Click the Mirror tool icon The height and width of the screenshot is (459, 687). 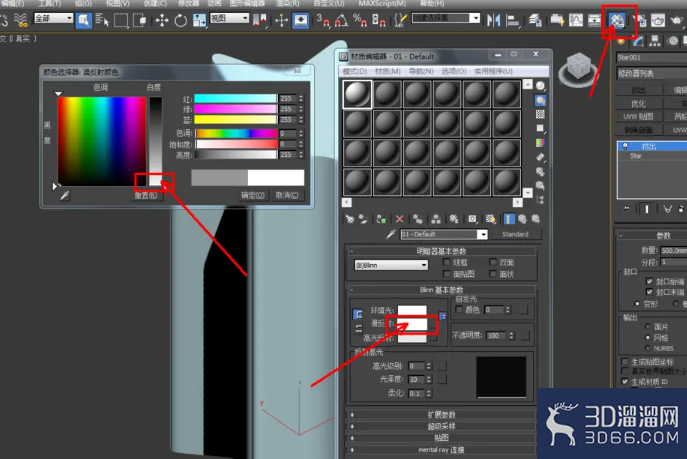(x=493, y=20)
